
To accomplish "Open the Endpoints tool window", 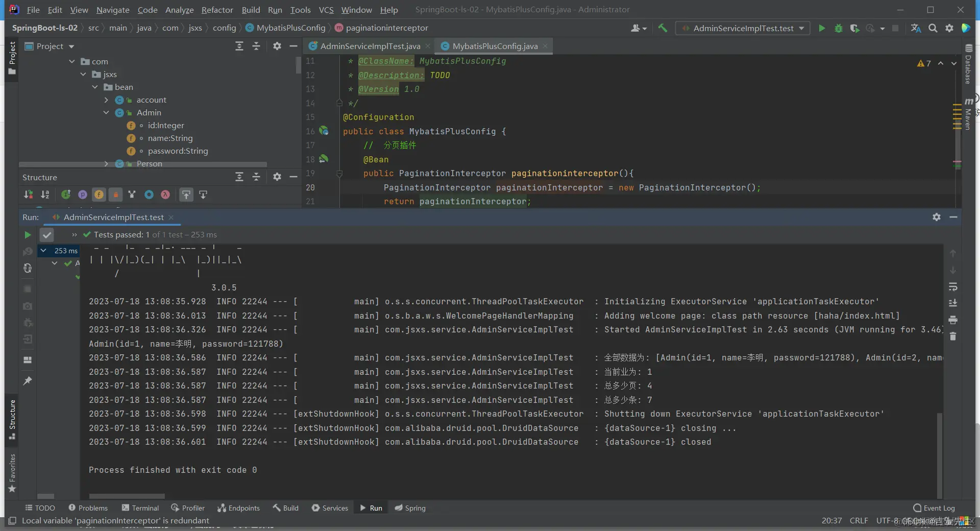I will point(238,508).
